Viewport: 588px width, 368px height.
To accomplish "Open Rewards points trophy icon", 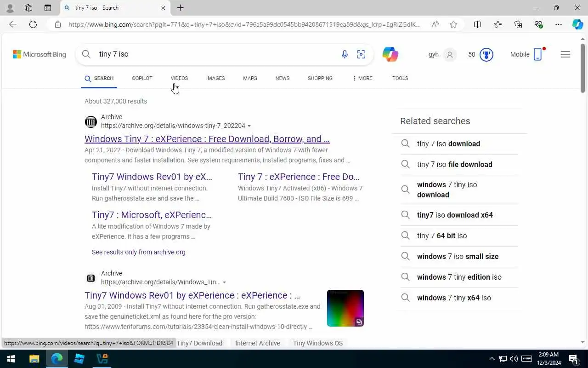I will [486, 55].
